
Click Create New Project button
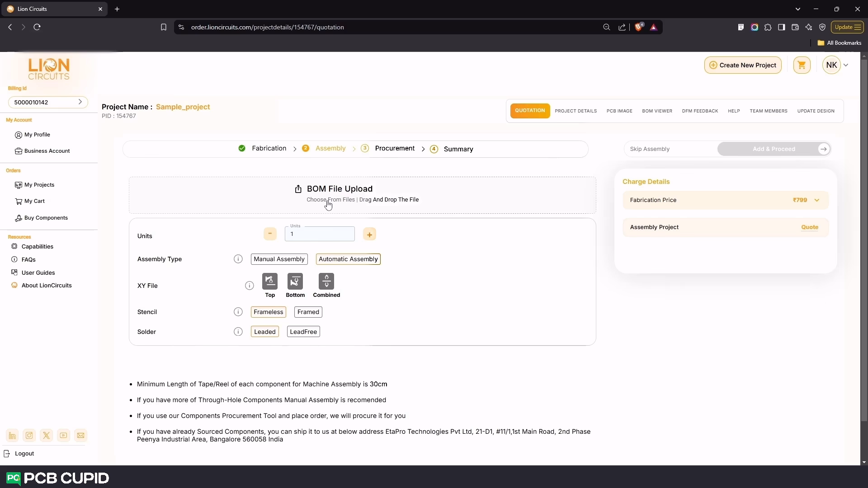(x=743, y=65)
